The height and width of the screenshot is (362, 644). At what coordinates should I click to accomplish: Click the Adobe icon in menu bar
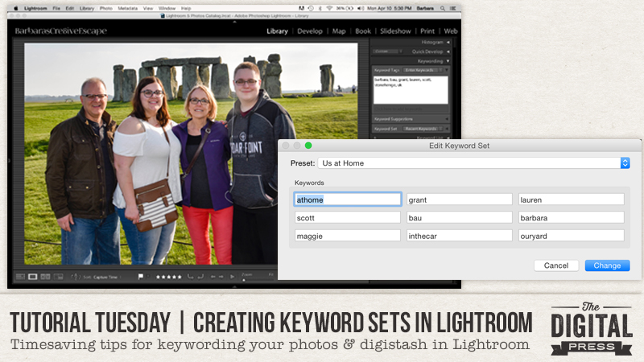[301, 8]
